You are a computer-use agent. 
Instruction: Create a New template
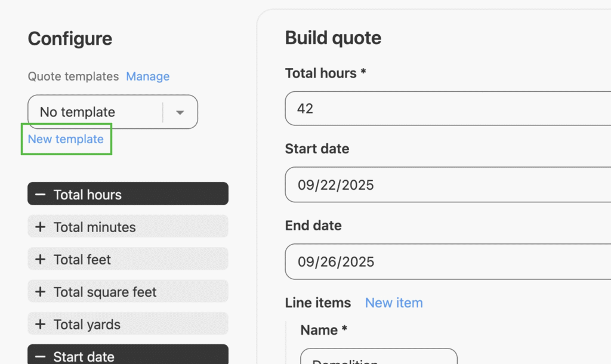[66, 139]
